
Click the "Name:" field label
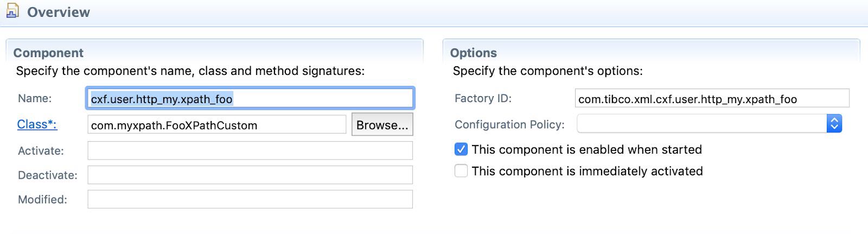(x=35, y=98)
